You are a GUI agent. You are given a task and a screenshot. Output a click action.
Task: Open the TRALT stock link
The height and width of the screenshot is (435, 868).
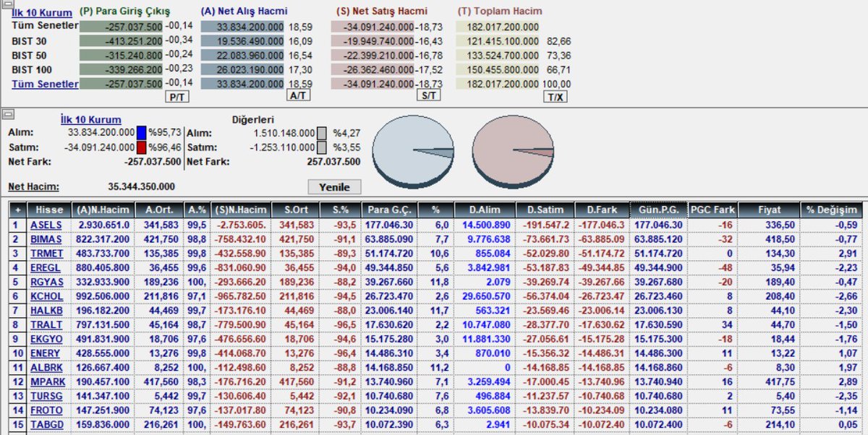coord(46,324)
